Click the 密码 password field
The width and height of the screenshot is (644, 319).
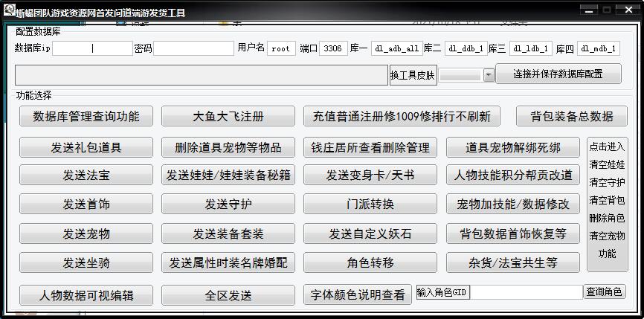[193, 48]
